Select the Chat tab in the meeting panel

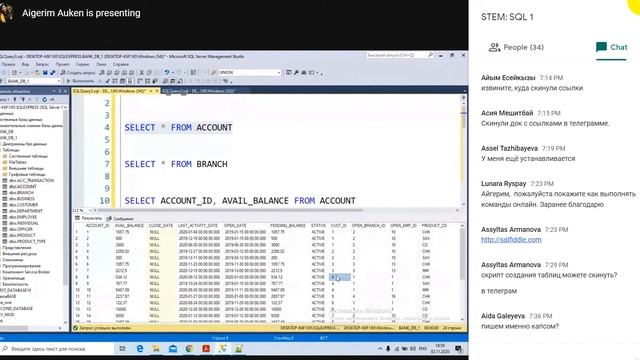pos(611,47)
